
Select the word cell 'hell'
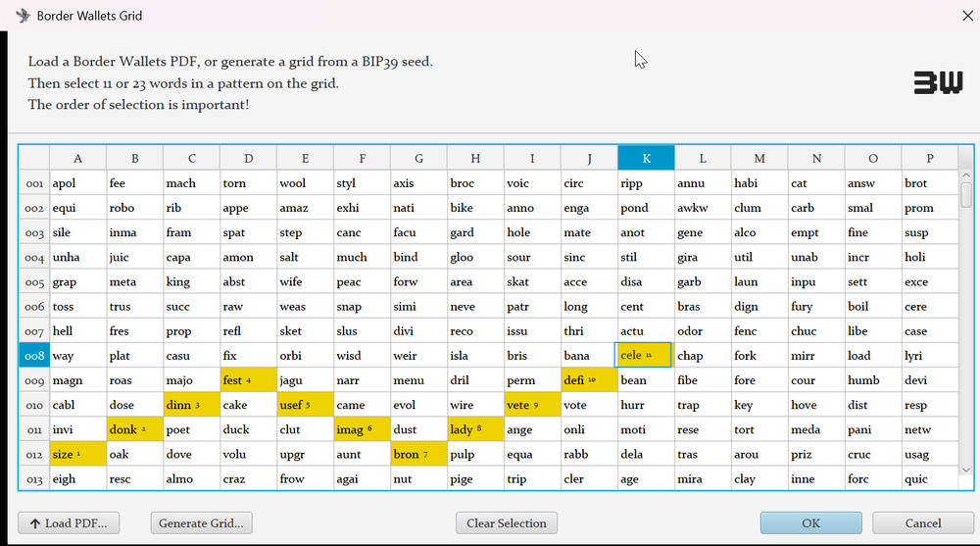(x=78, y=331)
